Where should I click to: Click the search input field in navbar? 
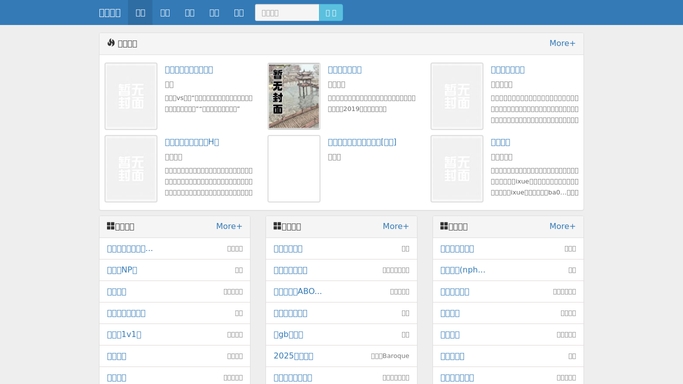(x=287, y=13)
